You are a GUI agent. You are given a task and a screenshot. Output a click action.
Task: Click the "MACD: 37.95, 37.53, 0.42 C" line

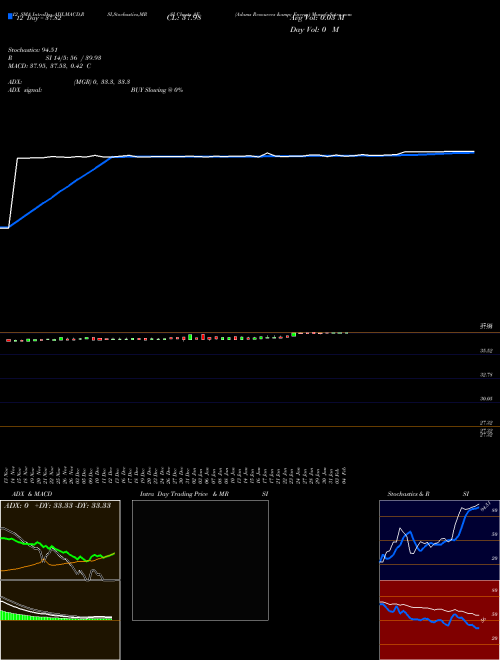point(49,66)
